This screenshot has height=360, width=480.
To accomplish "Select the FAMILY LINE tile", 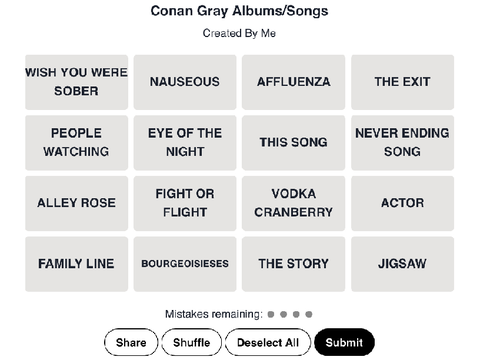I will (x=77, y=264).
